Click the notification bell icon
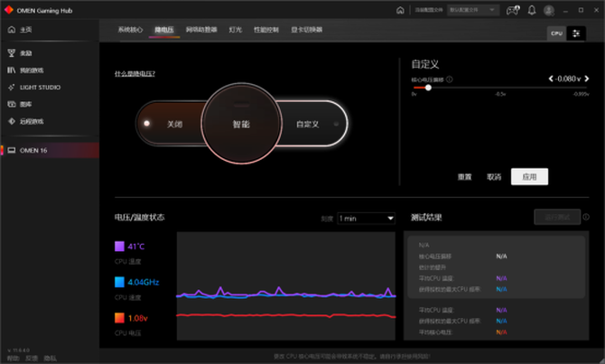 [x=532, y=11]
